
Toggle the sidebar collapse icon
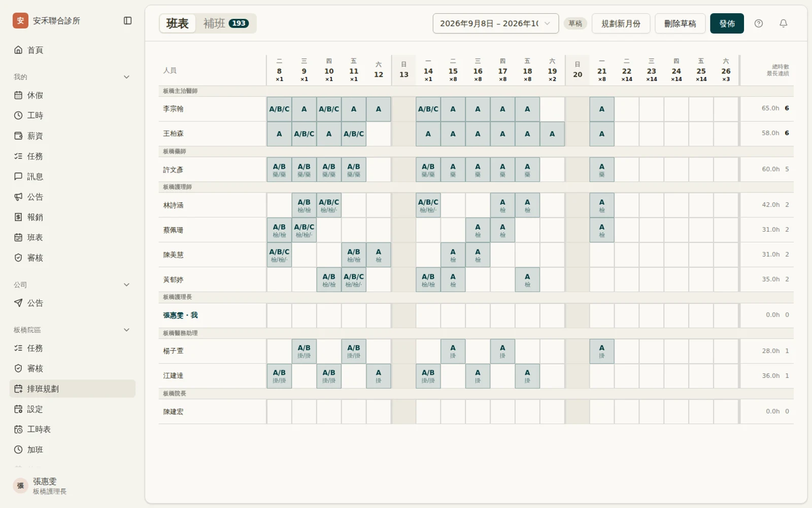click(x=128, y=21)
